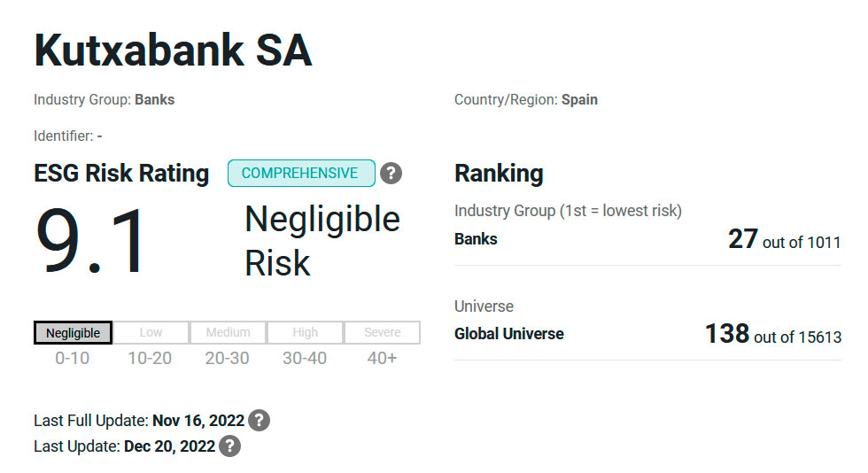Image resolution: width=868 pixels, height=473 pixels.
Task: Click the help icon next to Last Full Update
Action: click(259, 420)
